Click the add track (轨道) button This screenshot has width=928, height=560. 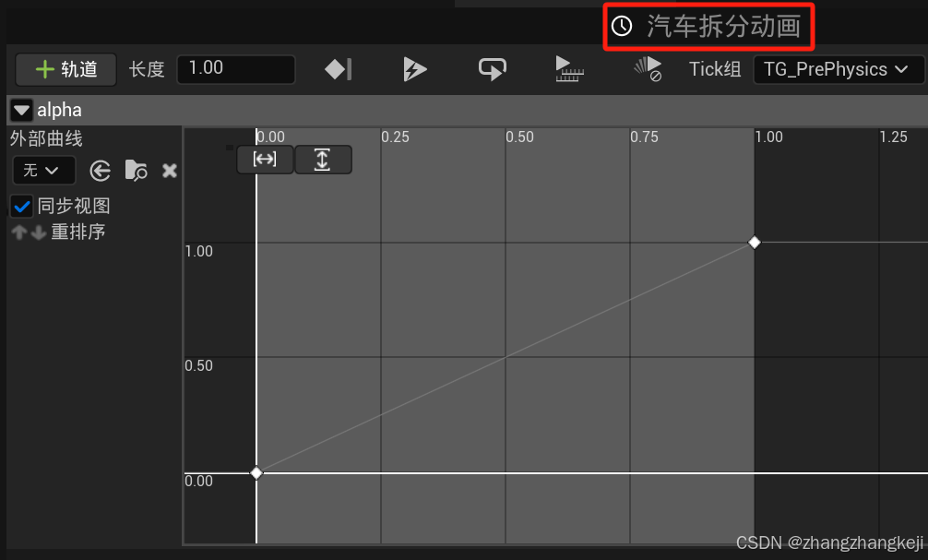(65, 69)
